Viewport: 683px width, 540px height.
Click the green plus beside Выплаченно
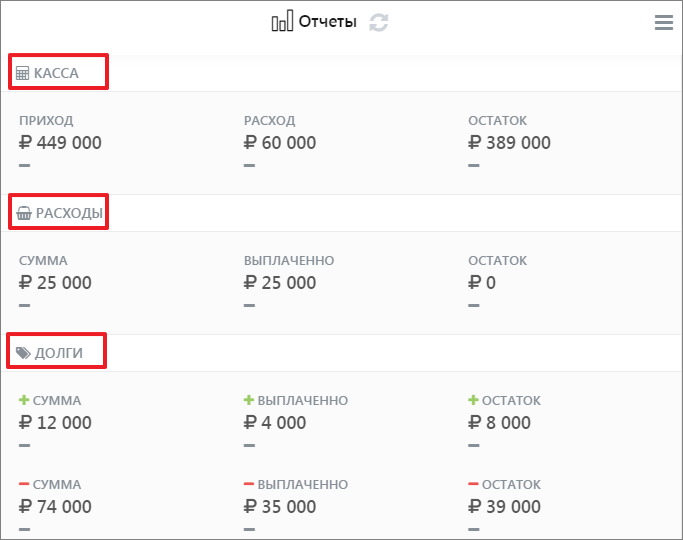tap(249, 400)
